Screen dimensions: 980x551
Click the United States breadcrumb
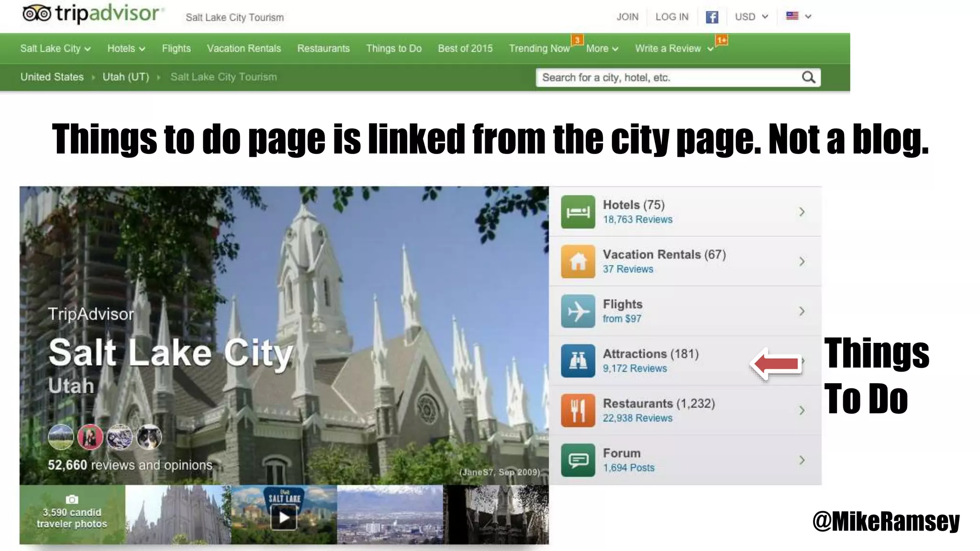pos(52,77)
